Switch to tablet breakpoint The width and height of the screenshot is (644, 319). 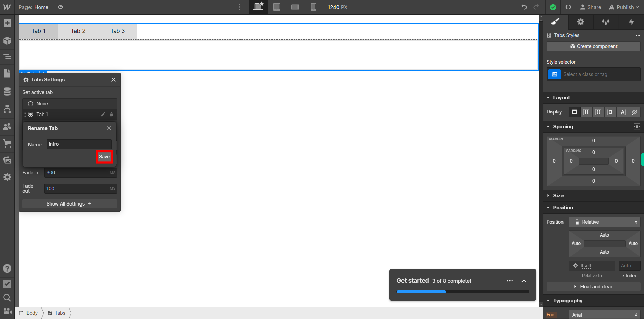(277, 7)
